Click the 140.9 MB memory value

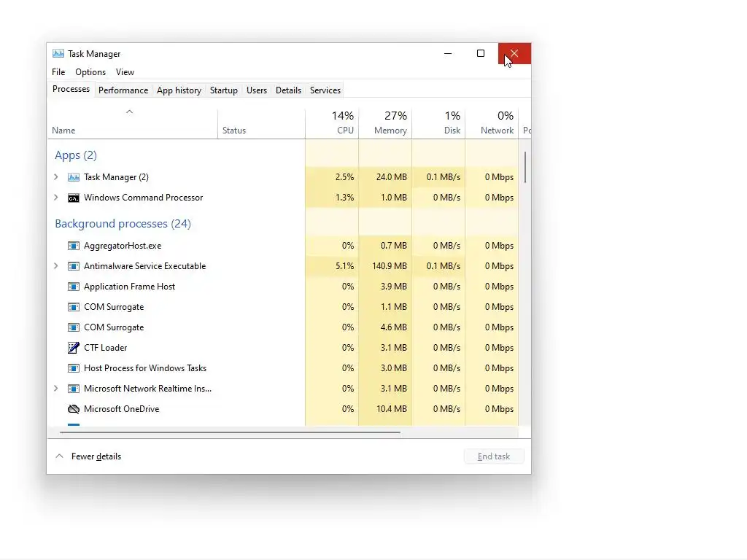click(390, 266)
